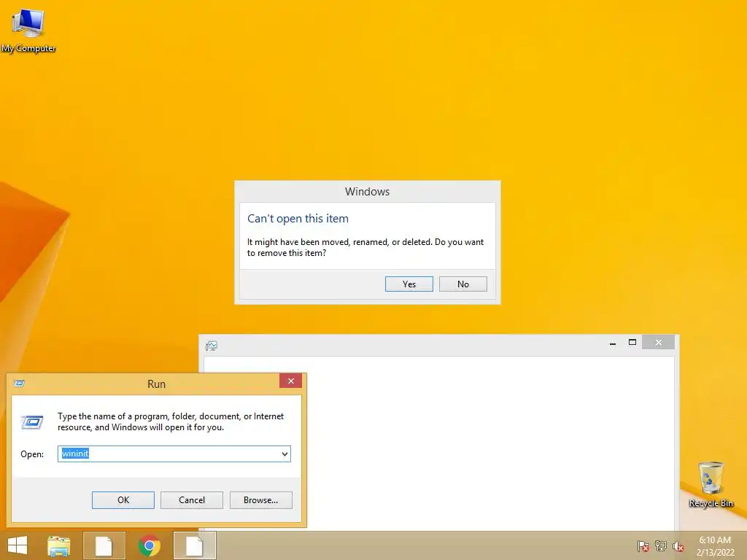This screenshot has width=747, height=560.
Task: Maximize the blank background window
Action: point(632,343)
